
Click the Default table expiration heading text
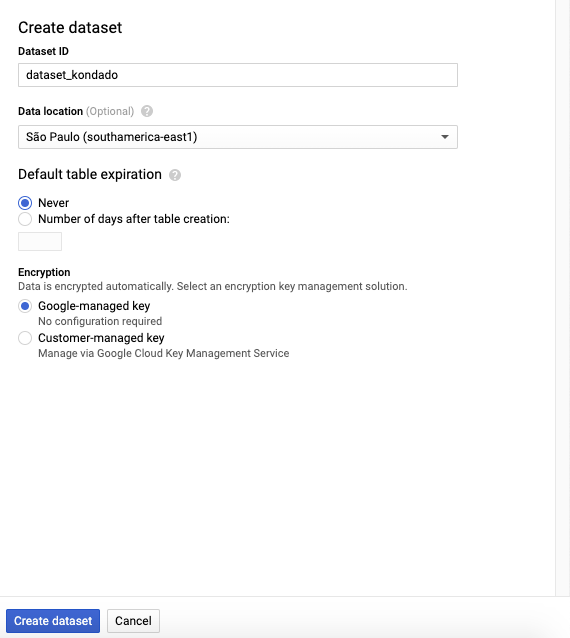[90, 174]
